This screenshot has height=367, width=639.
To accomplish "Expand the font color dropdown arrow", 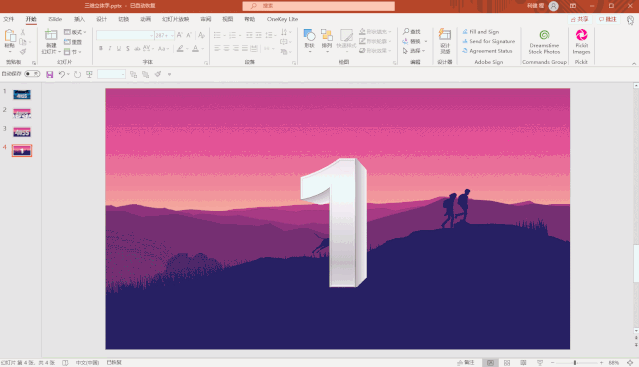I will point(203,48).
